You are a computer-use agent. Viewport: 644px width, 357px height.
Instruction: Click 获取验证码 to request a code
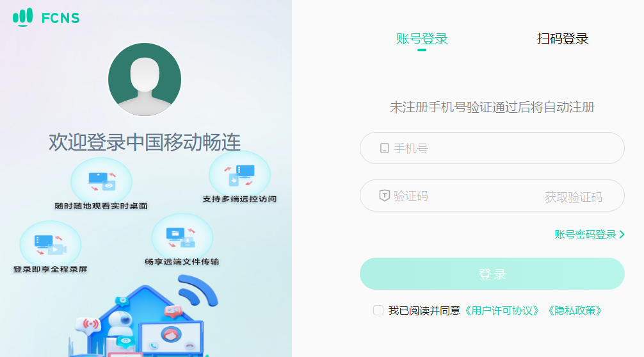click(x=574, y=197)
